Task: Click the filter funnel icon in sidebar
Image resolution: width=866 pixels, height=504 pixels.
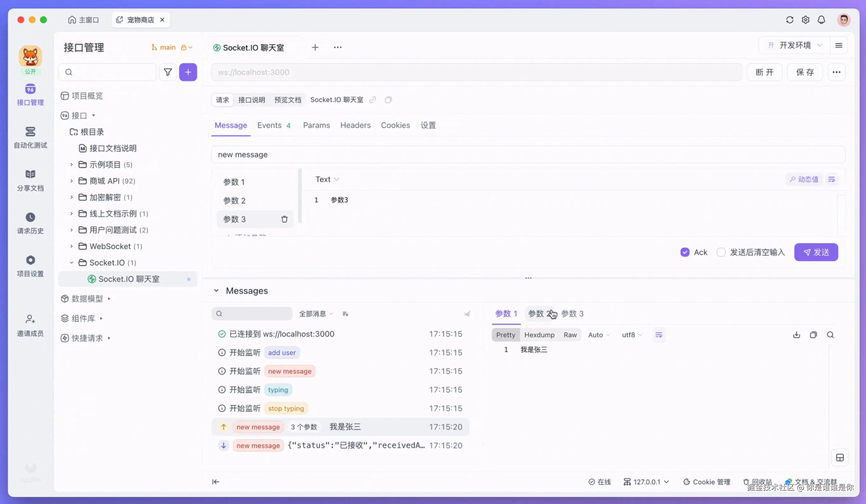Action: pyautogui.click(x=168, y=72)
